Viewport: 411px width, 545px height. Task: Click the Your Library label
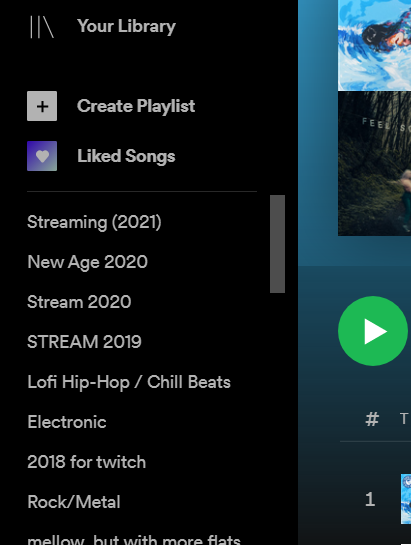pyautogui.click(x=126, y=26)
